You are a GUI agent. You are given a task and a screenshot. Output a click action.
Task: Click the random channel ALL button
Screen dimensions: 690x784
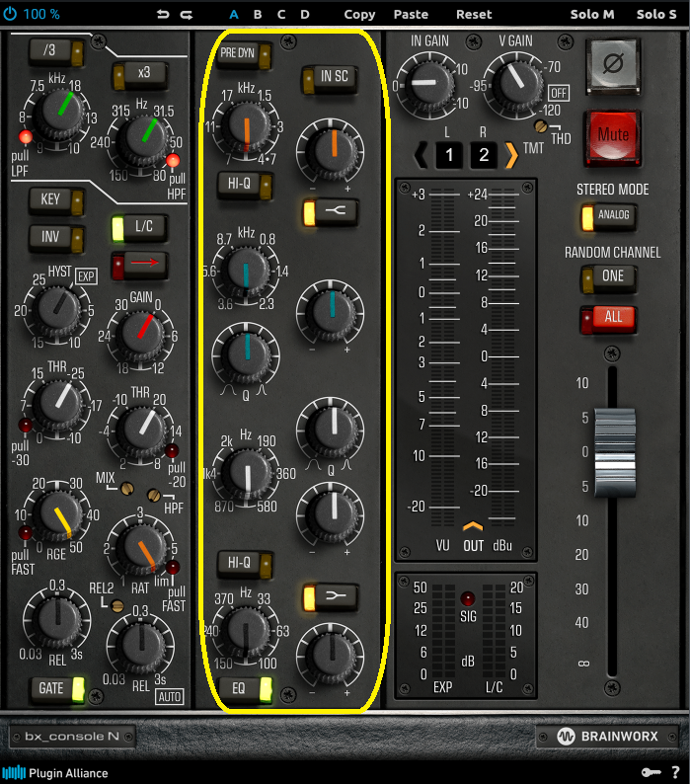click(x=609, y=319)
